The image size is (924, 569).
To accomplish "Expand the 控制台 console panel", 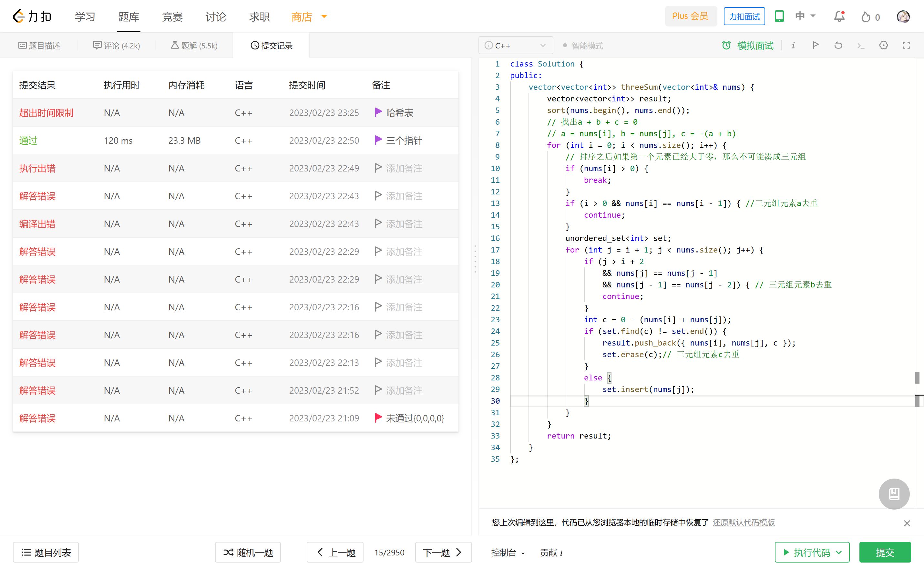I will (507, 553).
